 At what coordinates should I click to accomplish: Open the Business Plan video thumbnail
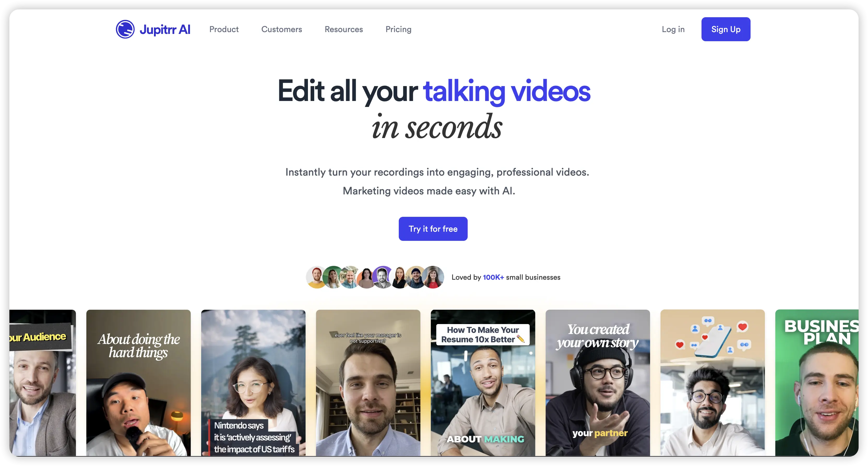(x=817, y=383)
